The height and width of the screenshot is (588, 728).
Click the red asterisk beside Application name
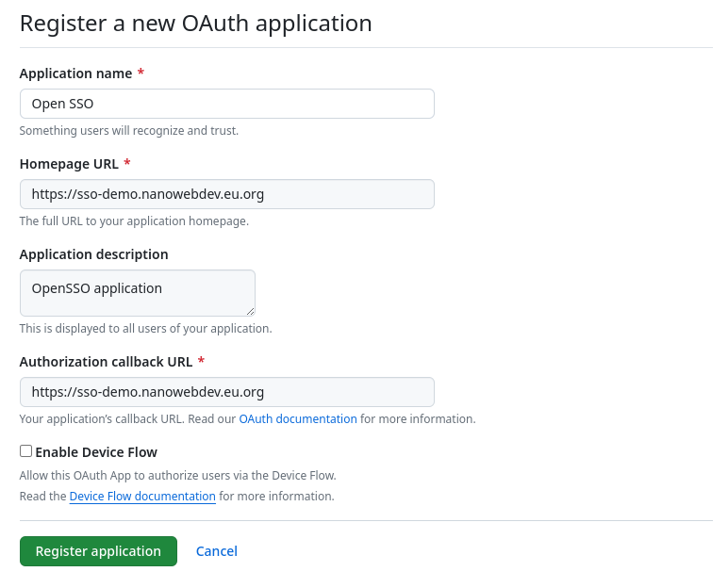(141, 73)
